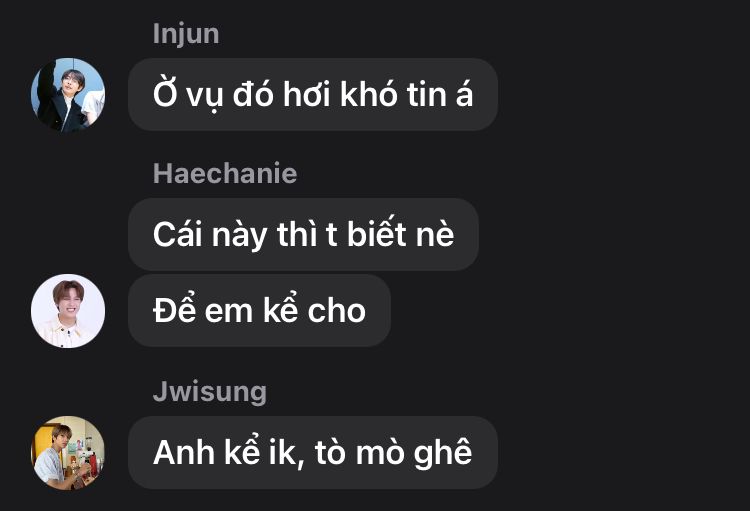Click Jwisung's chat bubble
The height and width of the screenshot is (511, 750).
point(313,452)
